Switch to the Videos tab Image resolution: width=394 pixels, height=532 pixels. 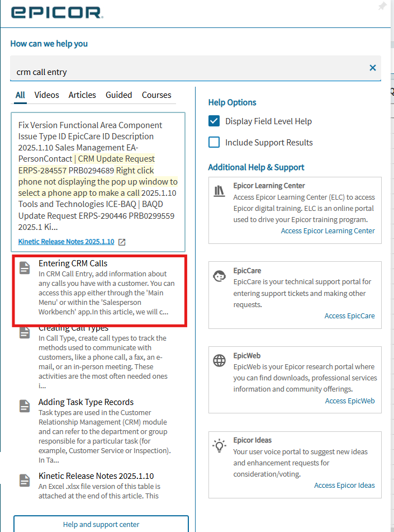click(x=46, y=95)
